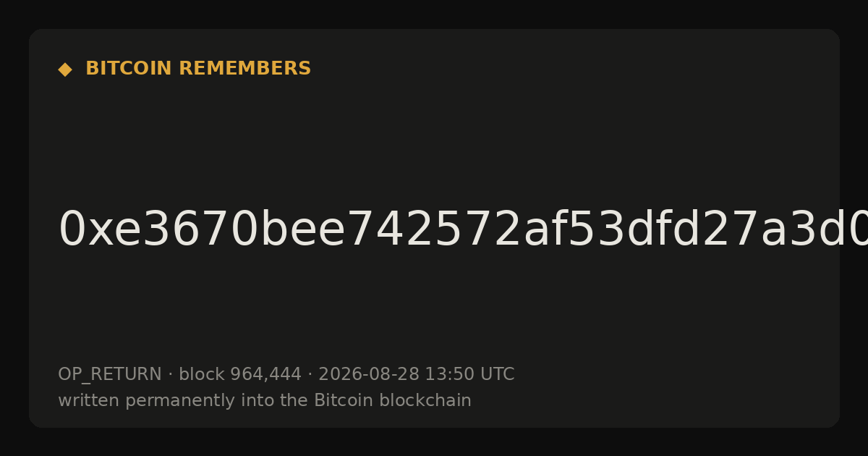Click the block number digits 964,444
Screen dimensions: 868x456
pos(265,375)
